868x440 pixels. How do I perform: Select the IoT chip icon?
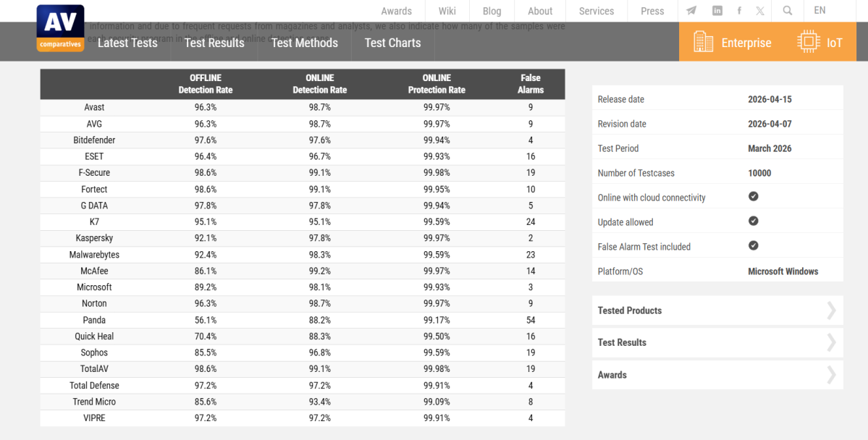808,41
